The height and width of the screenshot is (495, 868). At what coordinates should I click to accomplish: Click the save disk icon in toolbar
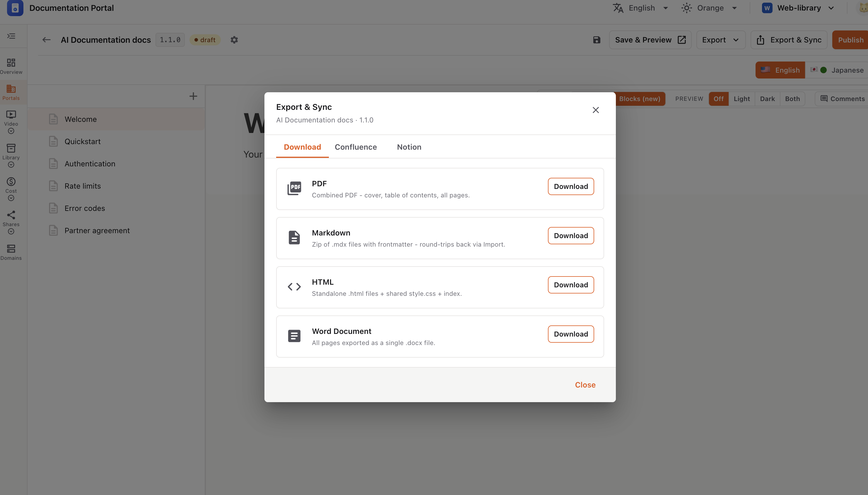597,40
